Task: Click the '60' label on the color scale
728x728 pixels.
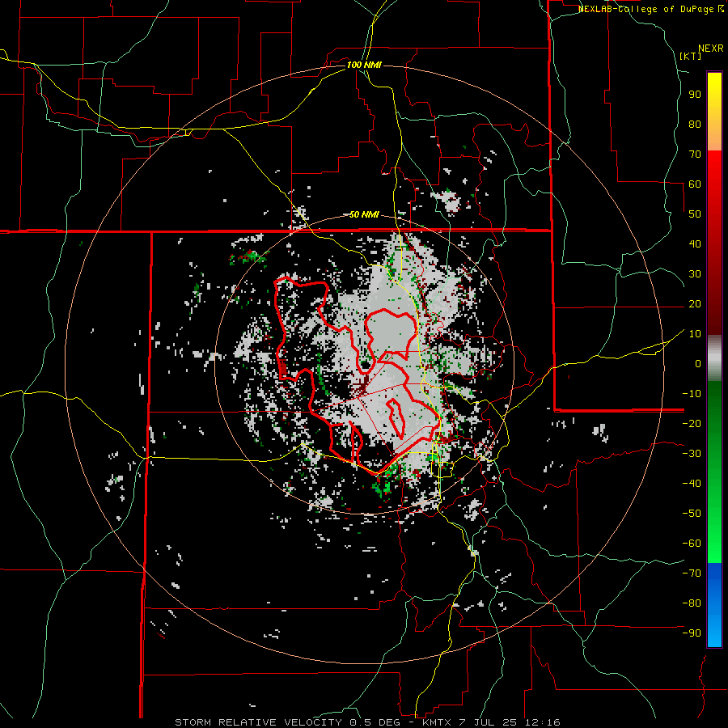Action: [695, 184]
